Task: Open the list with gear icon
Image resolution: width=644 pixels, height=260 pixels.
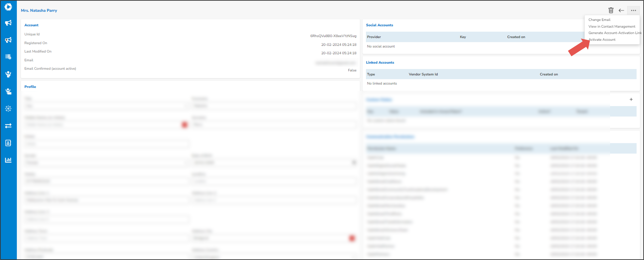Action: click(8, 57)
